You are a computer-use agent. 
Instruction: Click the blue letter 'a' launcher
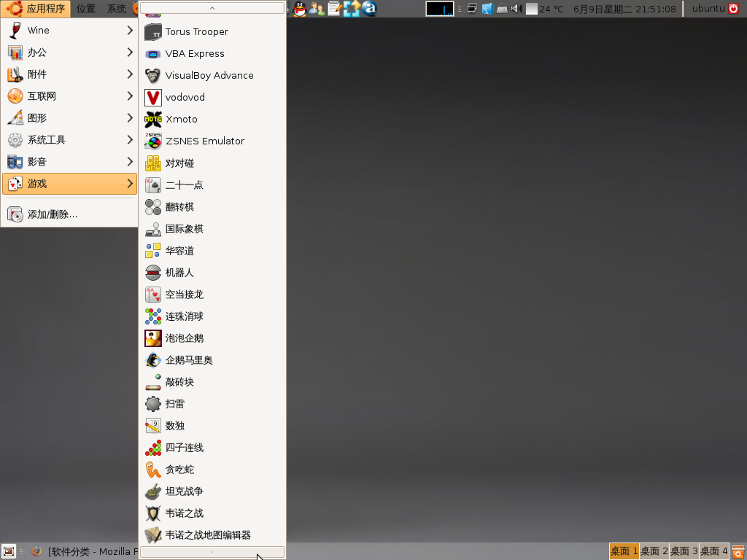(x=369, y=9)
